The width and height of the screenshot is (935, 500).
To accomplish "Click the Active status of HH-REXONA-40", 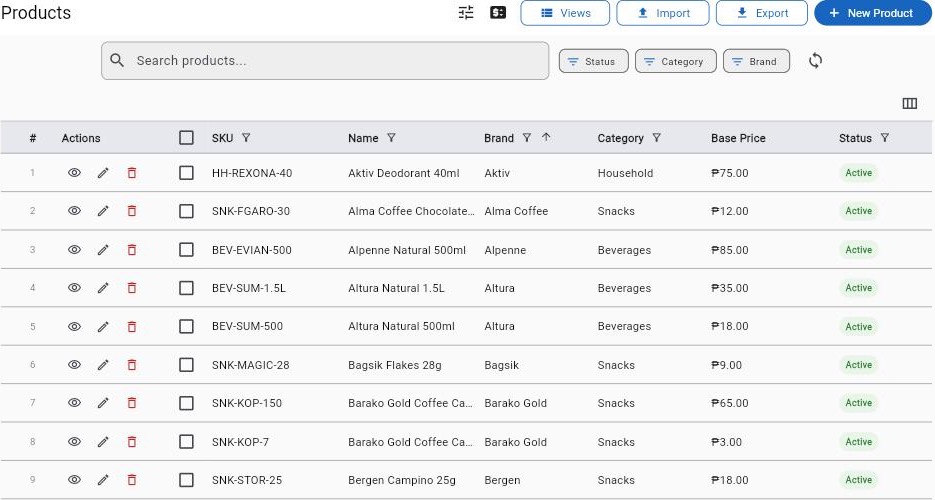I will pyautogui.click(x=859, y=173).
